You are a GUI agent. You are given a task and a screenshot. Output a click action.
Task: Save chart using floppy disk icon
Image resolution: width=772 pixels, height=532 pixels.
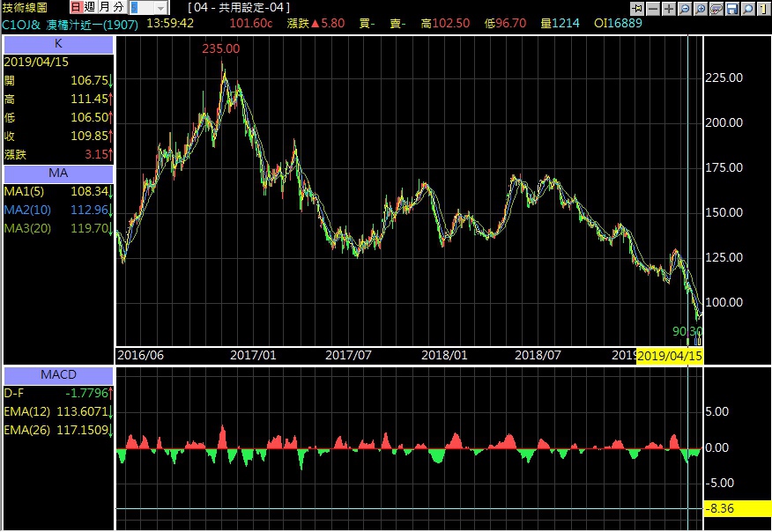[732, 8]
